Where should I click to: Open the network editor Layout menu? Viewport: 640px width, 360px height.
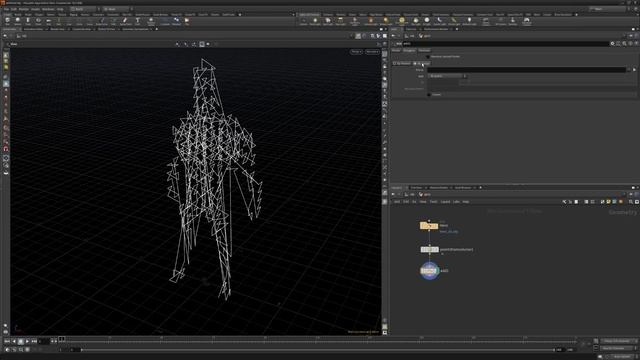445,202
